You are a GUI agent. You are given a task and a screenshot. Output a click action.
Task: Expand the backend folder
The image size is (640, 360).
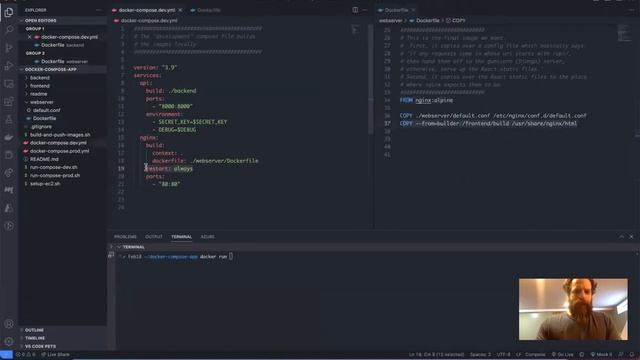tap(40, 78)
